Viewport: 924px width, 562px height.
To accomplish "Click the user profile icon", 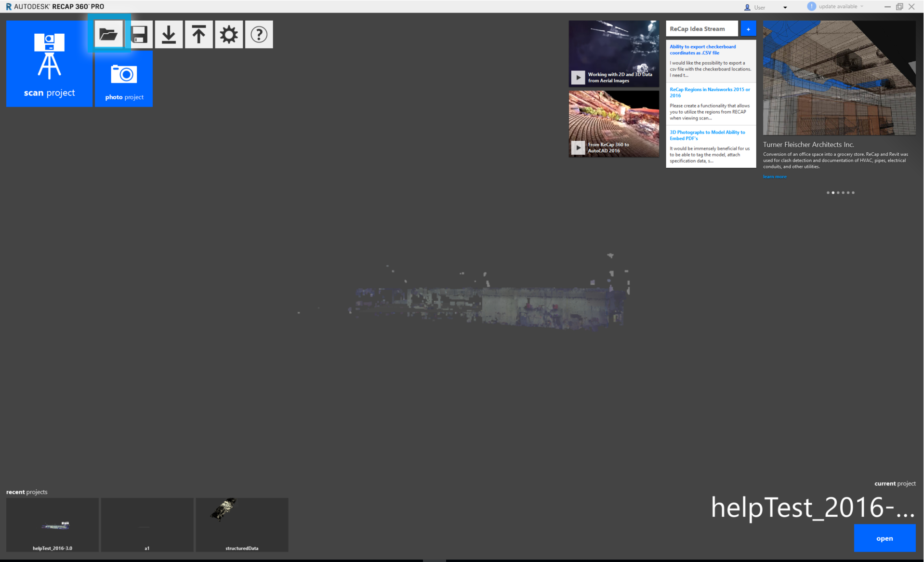I will (x=747, y=7).
